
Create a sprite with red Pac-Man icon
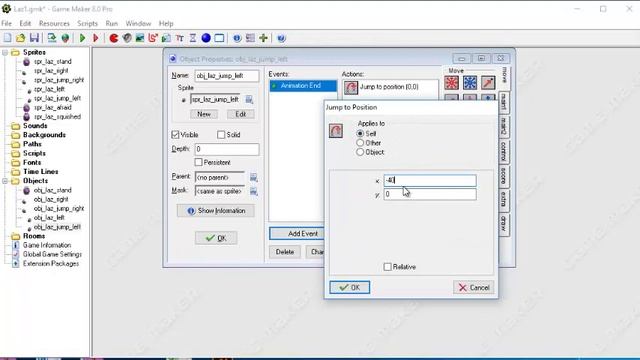pos(114,38)
